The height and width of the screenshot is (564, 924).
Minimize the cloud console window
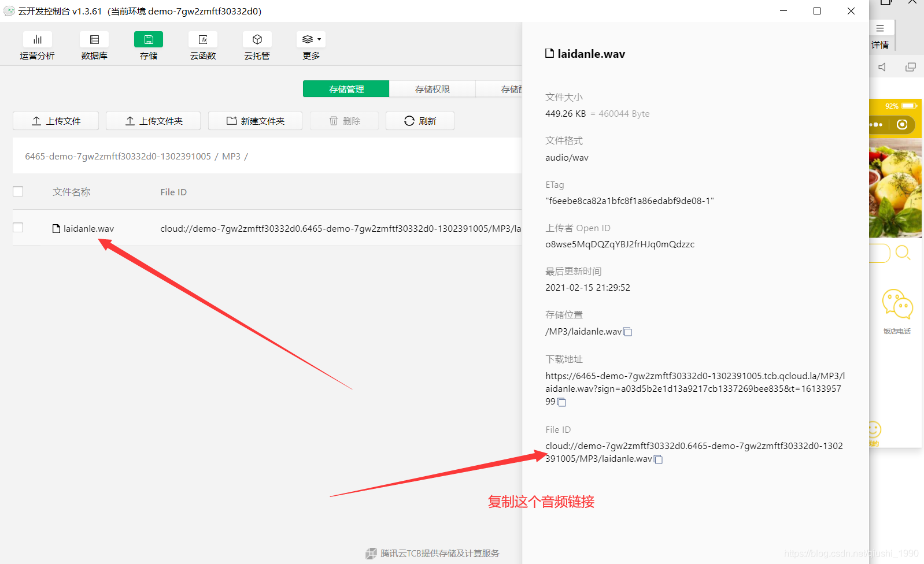tap(783, 11)
